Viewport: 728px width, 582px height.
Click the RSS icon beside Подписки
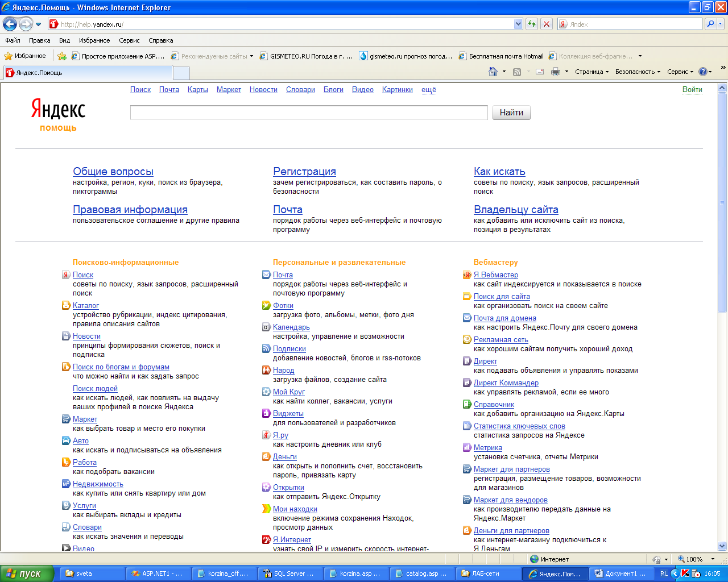point(266,348)
